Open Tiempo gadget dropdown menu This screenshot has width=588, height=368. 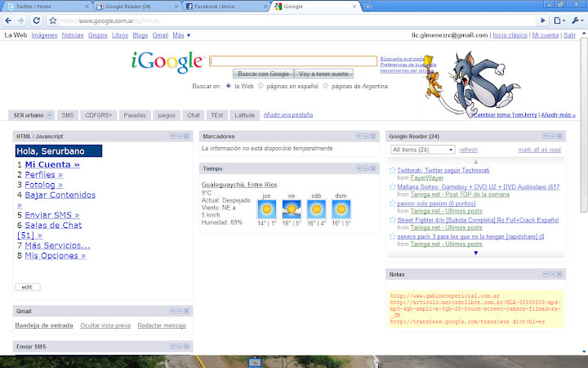pos(359,168)
